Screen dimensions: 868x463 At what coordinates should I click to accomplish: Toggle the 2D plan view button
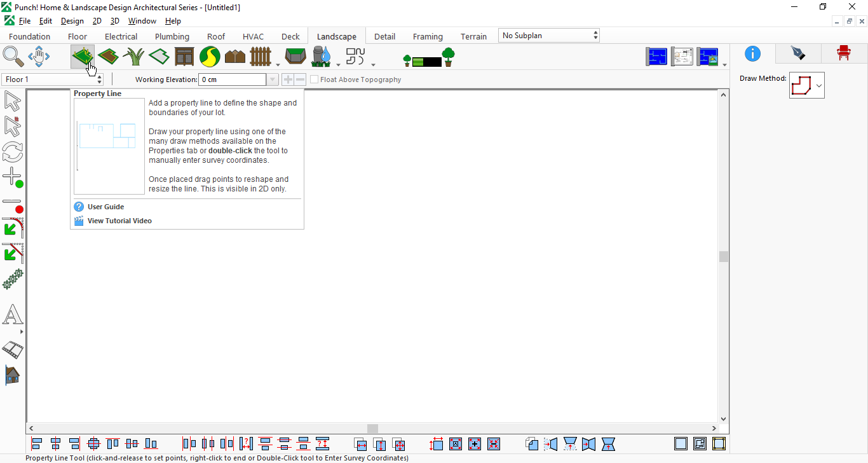click(x=657, y=57)
